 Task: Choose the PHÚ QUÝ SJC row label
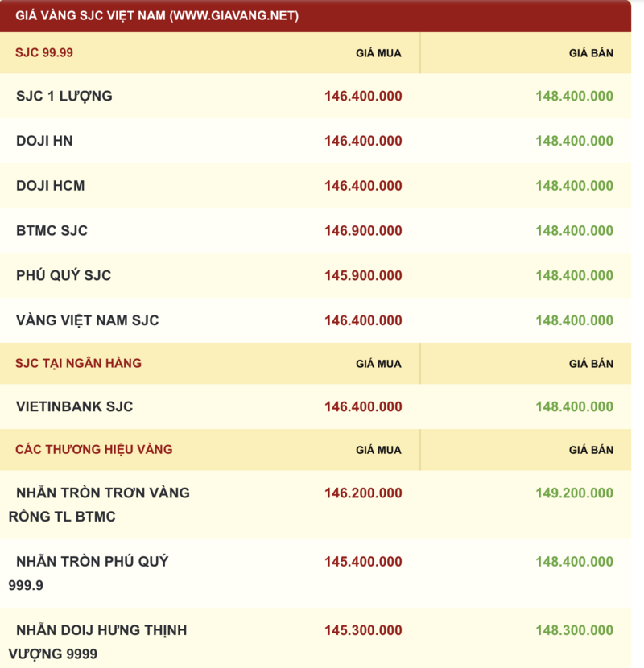pyautogui.click(x=64, y=275)
